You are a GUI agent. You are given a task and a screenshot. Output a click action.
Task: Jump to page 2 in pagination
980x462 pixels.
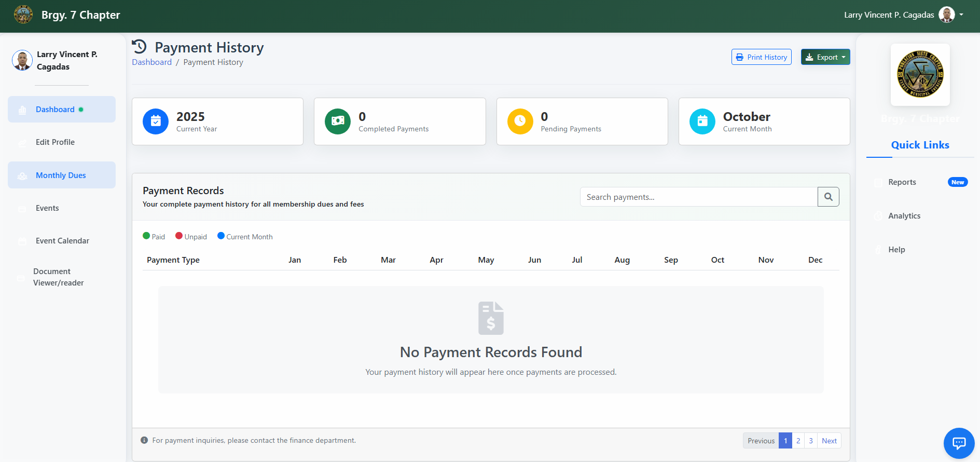coord(798,441)
